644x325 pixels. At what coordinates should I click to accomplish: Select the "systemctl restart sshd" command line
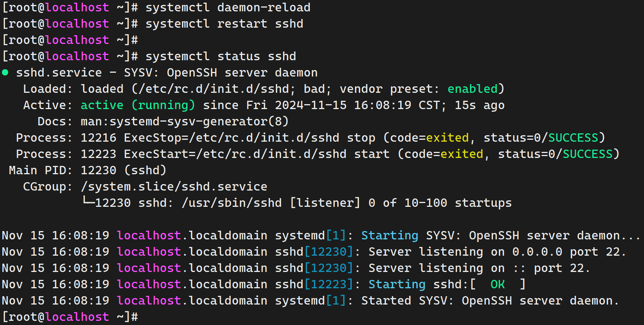[x=224, y=24]
